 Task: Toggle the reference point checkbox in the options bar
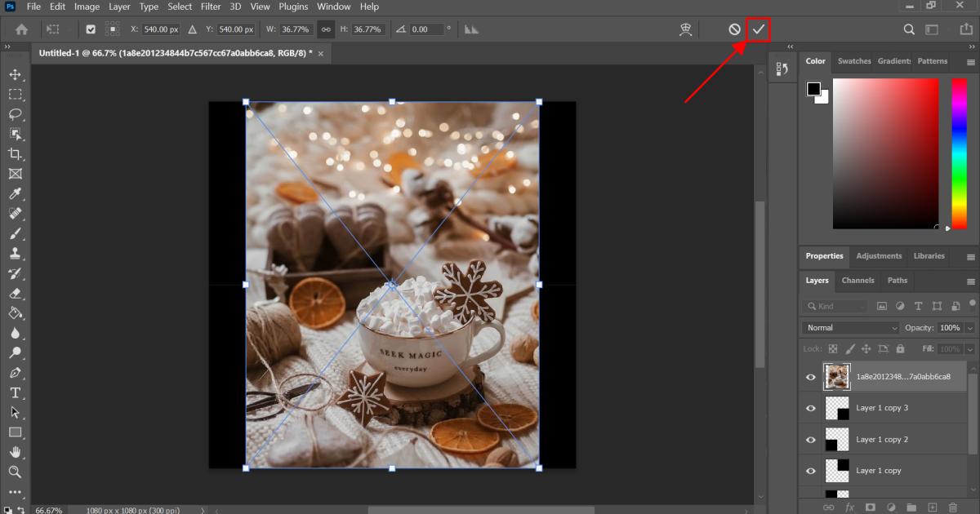click(91, 29)
